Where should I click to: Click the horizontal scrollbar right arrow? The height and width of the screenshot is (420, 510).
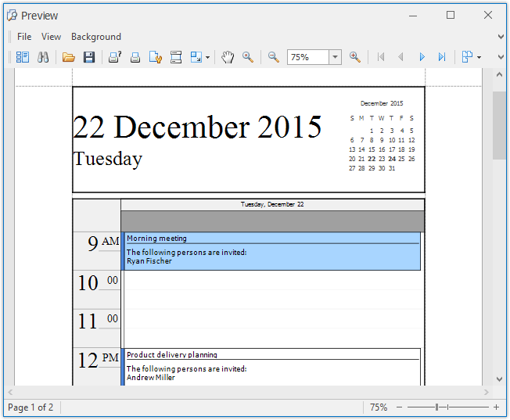[487, 393]
